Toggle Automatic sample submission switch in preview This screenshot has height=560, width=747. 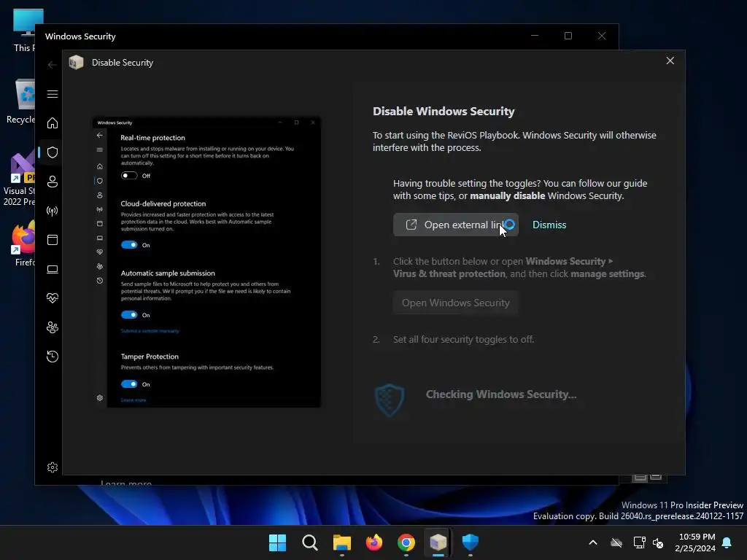click(129, 315)
